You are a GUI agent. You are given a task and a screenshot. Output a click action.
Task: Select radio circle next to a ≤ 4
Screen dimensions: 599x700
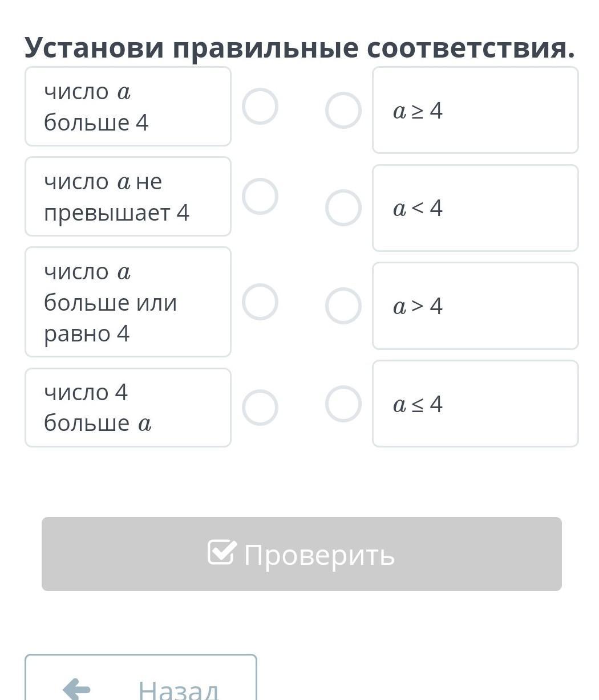343,404
